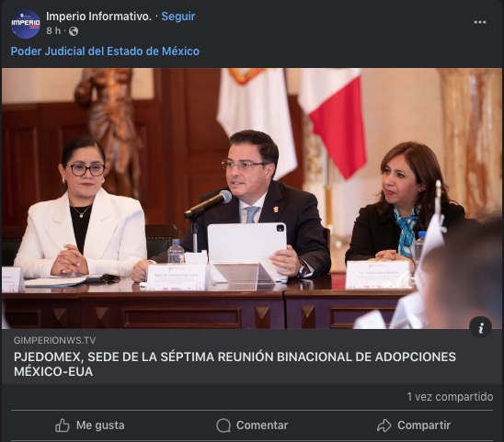This screenshot has width=504, height=442.
Task: Select the Comentar button label
Action: pos(262,425)
